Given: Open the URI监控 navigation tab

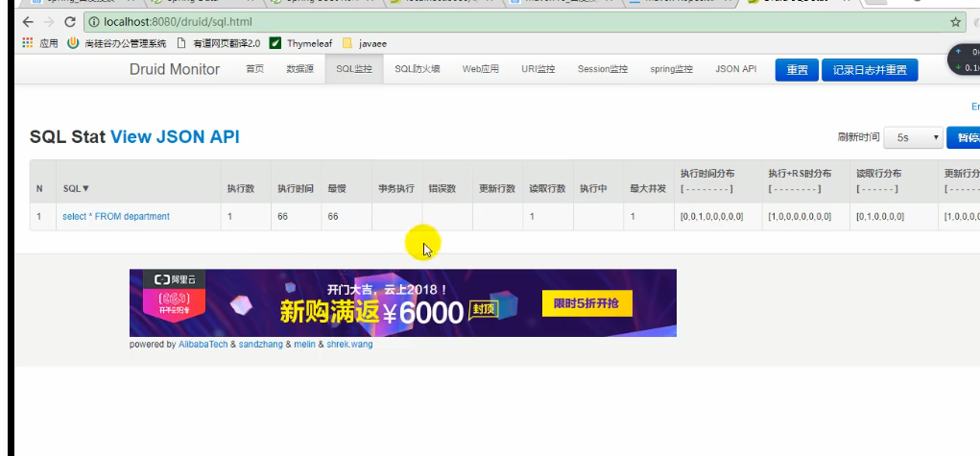Looking at the screenshot, I should [538, 69].
